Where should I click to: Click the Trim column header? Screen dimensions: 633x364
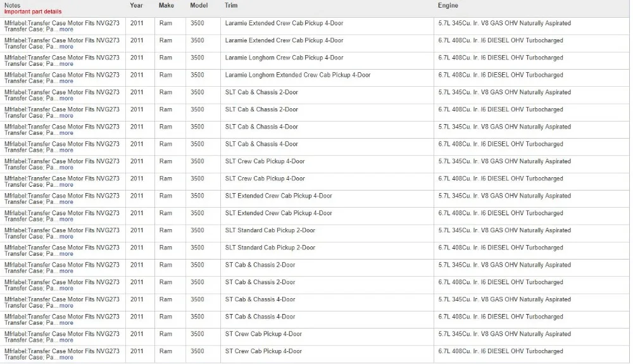[x=231, y=5]
